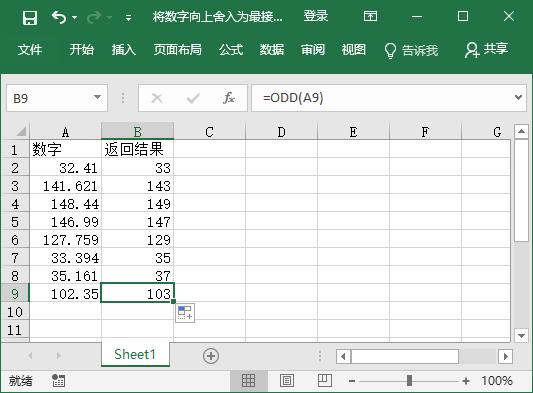Switch to Page Break Preview icon
Viewport: 533px width, 393px height.
point(325,380)
